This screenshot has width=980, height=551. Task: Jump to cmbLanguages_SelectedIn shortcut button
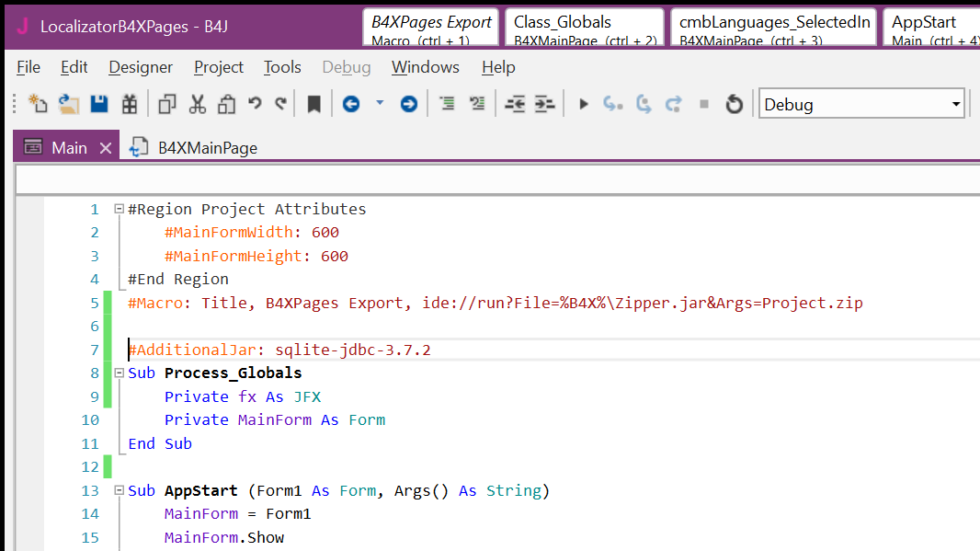tap(774, 28)
